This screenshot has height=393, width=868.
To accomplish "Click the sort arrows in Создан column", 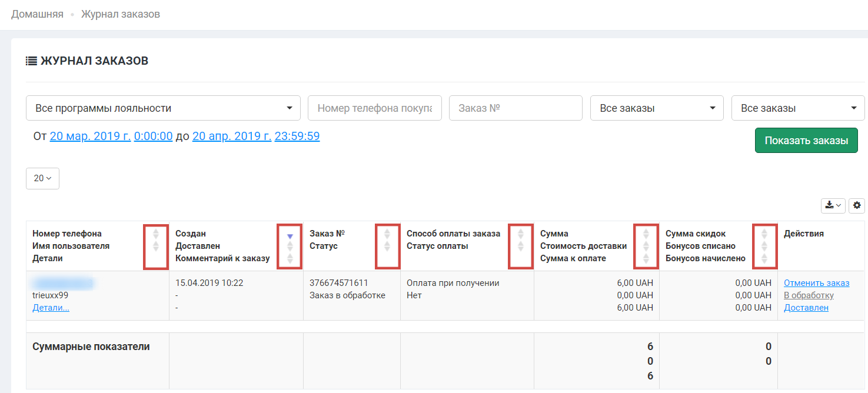I will click(290, 247).
